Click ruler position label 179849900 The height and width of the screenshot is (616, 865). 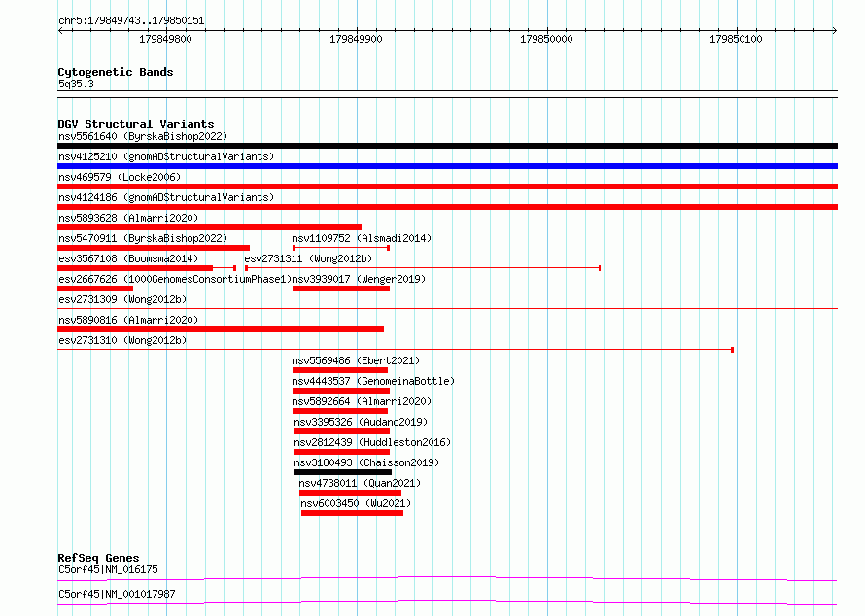356,39
